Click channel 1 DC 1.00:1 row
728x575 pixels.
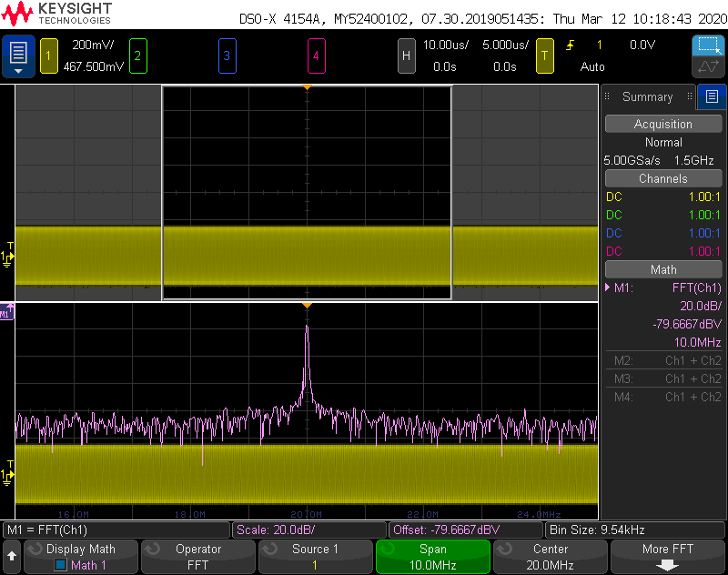point(663,197)
